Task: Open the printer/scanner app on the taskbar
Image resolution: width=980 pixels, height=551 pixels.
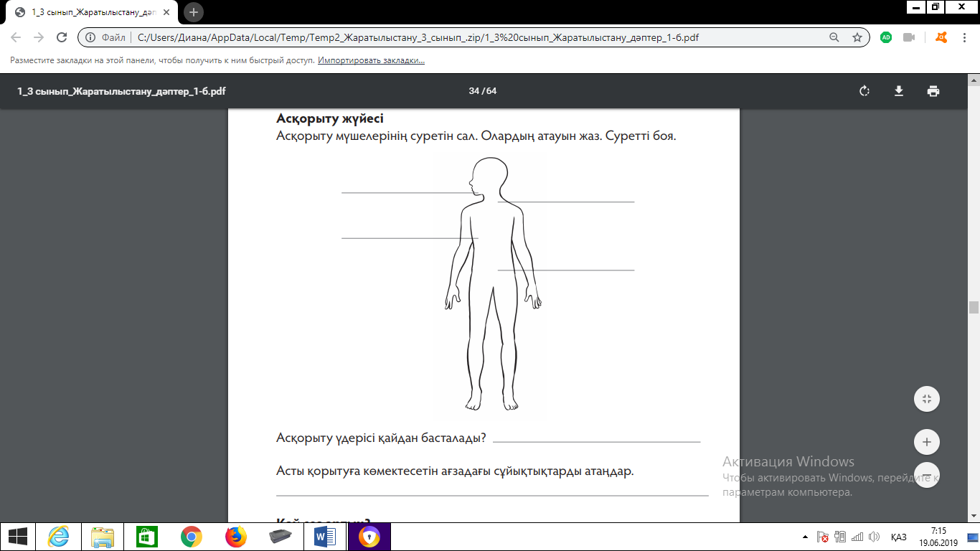Action: [x=279, y=537]
